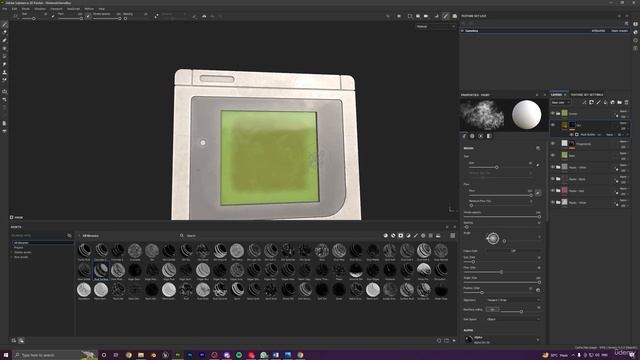This screenshot has height=360, width=640.
Task: Toggle visibility of the Mask builder effect
Action: coord(571,134)
